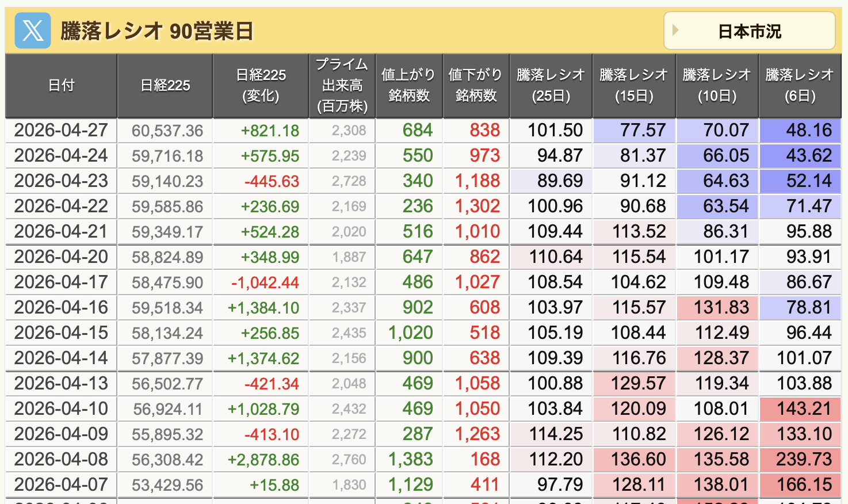Select the 日経225 column header
The image size is (848, 504).
(x=165, y=86)
